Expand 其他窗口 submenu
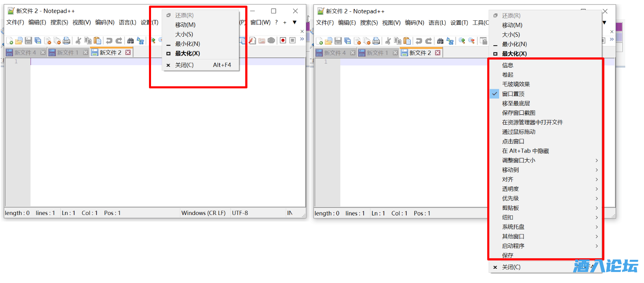 545,237
